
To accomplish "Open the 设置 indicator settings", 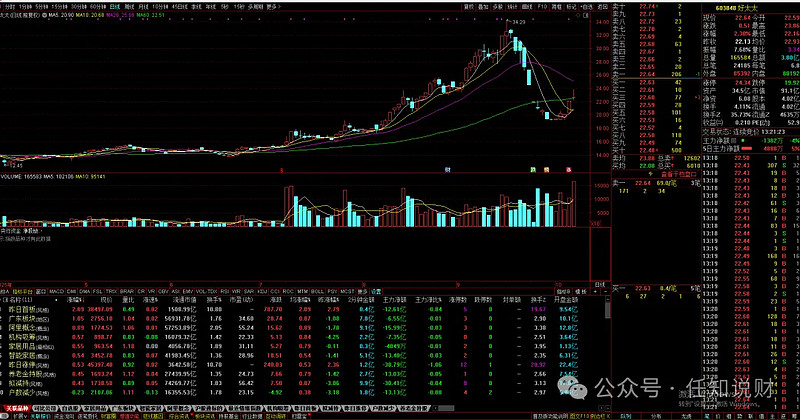I will point(376,291).
